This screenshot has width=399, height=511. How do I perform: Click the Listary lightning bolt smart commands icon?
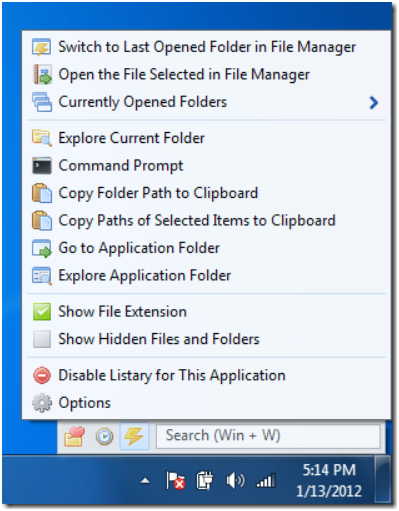(x=134, y=436)
